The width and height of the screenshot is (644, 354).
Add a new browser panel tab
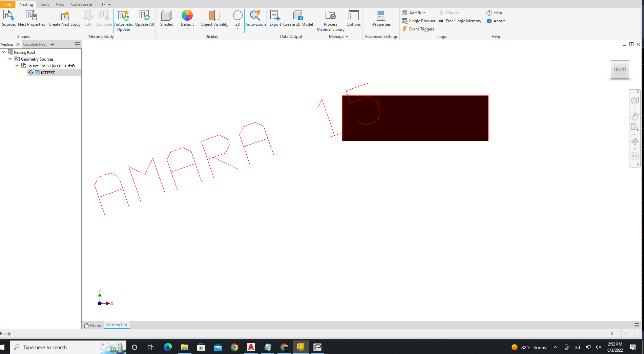(x=52, y=44)
